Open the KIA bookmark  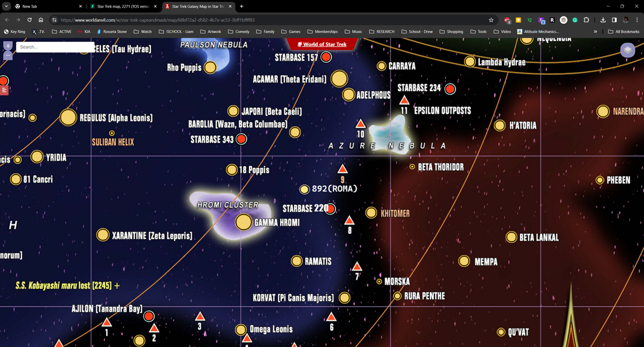click(x=84, y=32)
